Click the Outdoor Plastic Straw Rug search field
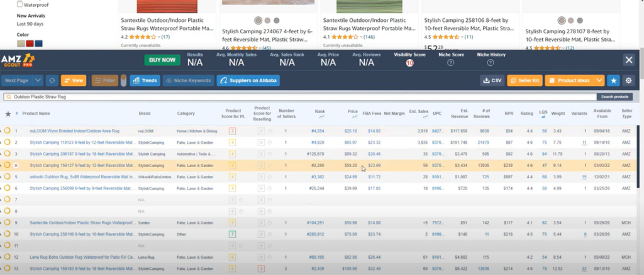The height and width of the screenshot is (275, 644). click(300, 97)
